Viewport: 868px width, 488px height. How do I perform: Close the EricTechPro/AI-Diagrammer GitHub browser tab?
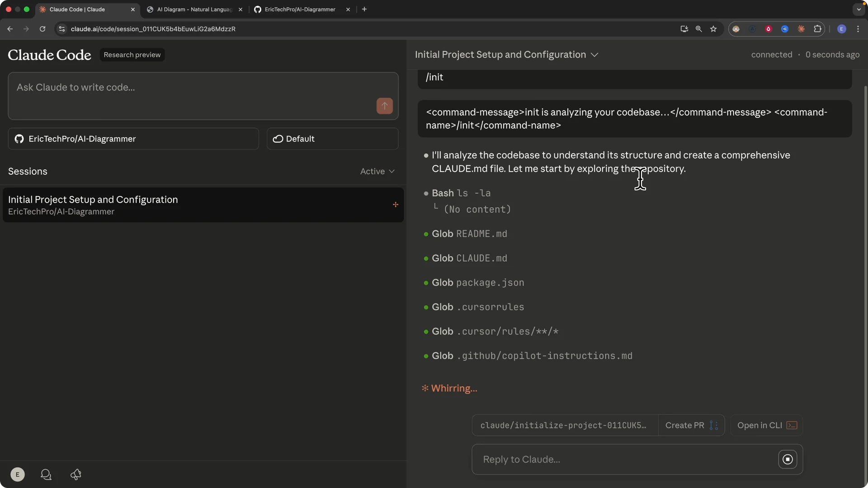[348, 9]
